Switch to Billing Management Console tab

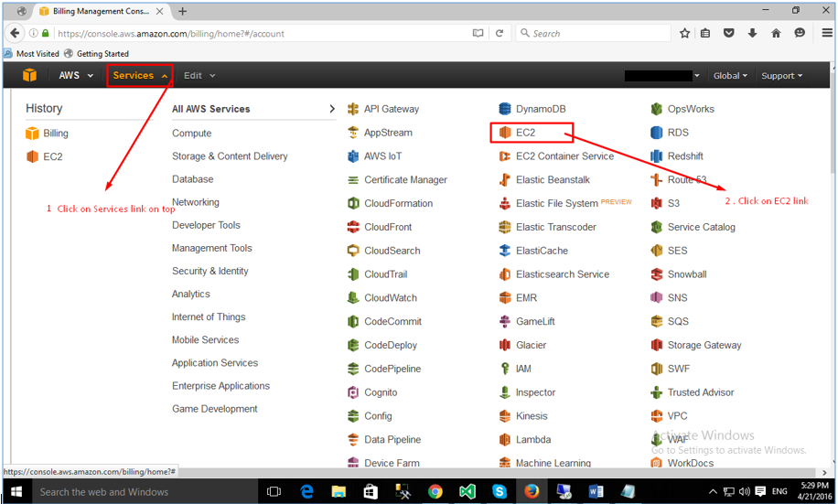pos(102,11)
